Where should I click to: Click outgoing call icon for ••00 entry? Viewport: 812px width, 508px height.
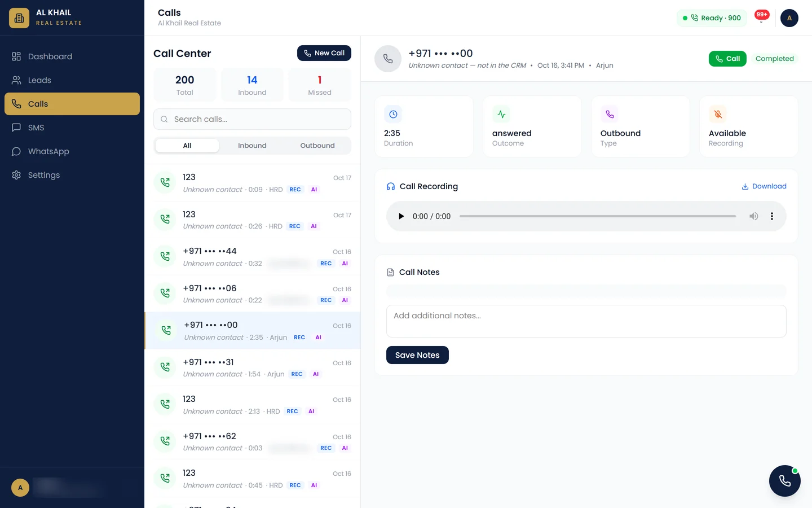point(166,331)
